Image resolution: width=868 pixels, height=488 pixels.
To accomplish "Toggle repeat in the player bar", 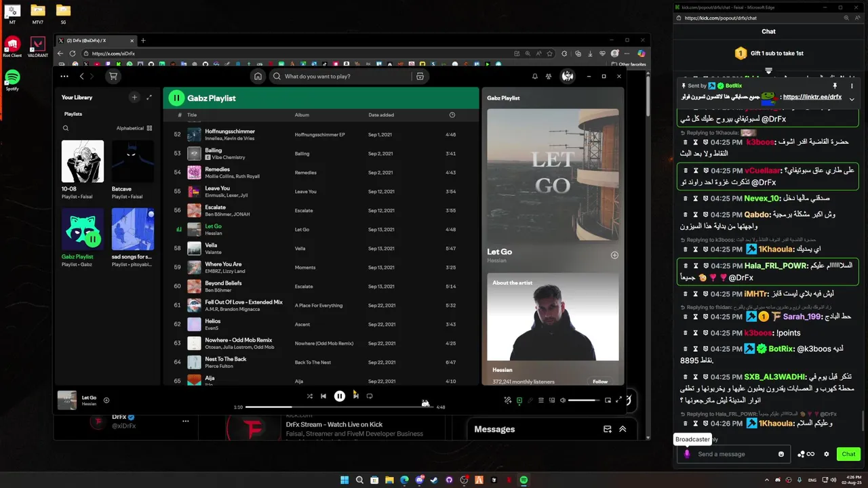I will click(x=370, y=396).
